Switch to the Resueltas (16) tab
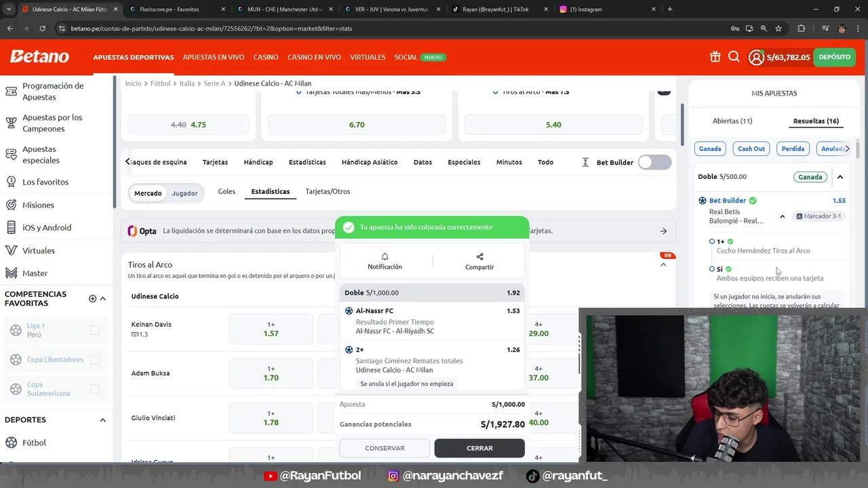868x488 pixels. click(x=816, y=121)
